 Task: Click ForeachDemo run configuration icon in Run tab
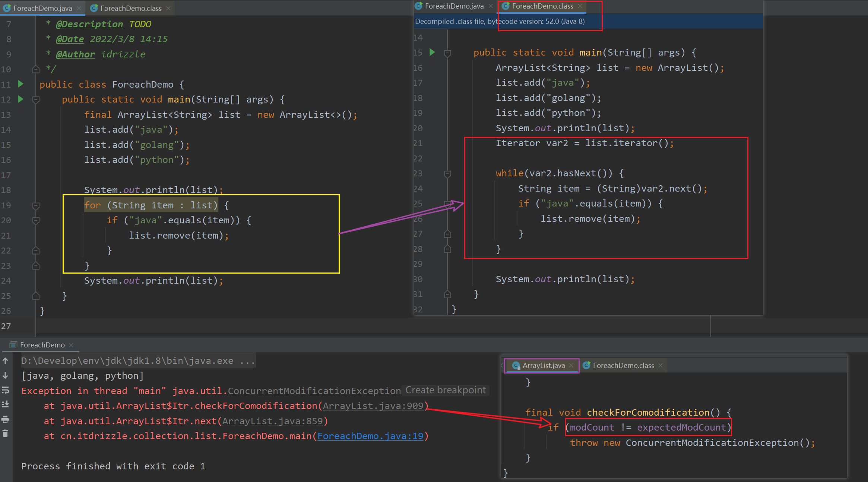click(x=13, y=345)
